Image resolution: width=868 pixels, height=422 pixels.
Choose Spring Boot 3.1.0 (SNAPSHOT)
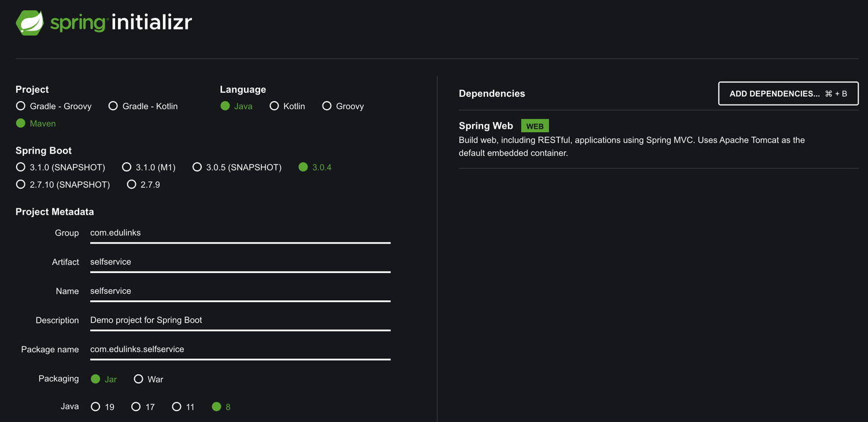click(61, 167)
